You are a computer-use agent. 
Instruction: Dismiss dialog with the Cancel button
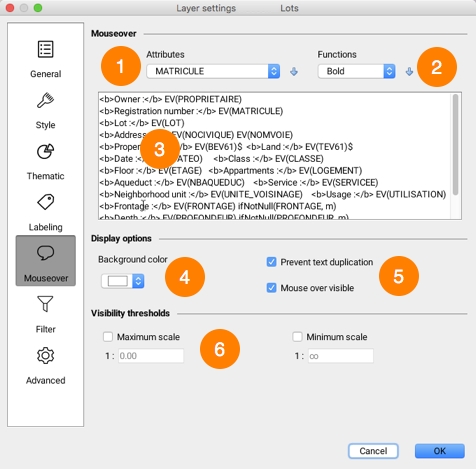pyautogui.click(x=373, y=451)
